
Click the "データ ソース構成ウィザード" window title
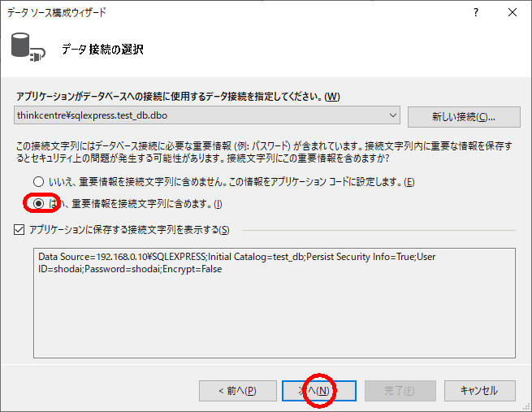click(57, 12)
